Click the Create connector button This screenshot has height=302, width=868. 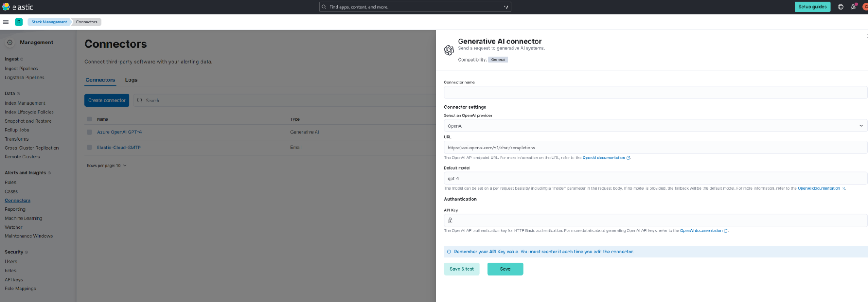[107, 100]
